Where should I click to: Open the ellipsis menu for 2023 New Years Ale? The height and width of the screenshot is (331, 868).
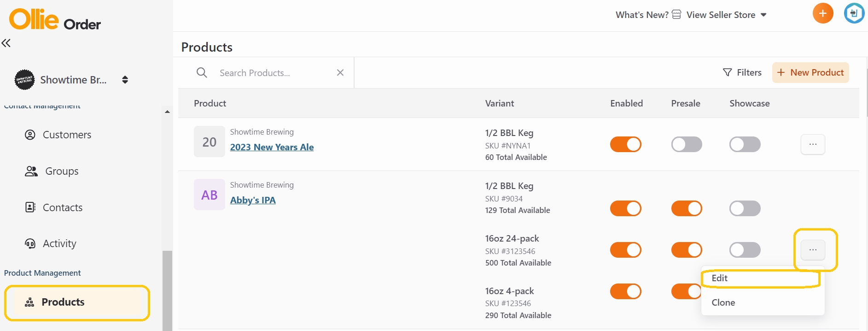point(813,144)
